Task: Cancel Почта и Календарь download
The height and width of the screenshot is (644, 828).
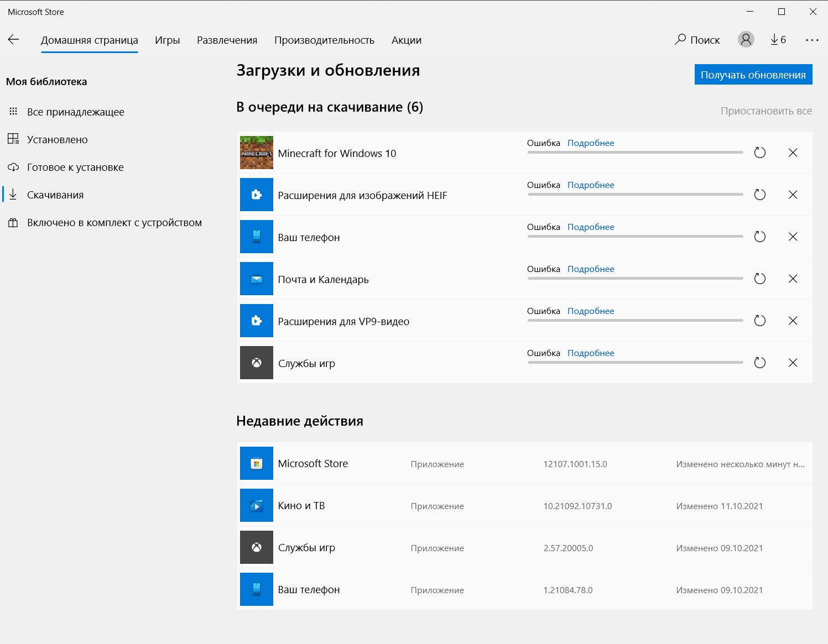Action: coord(793,279)
